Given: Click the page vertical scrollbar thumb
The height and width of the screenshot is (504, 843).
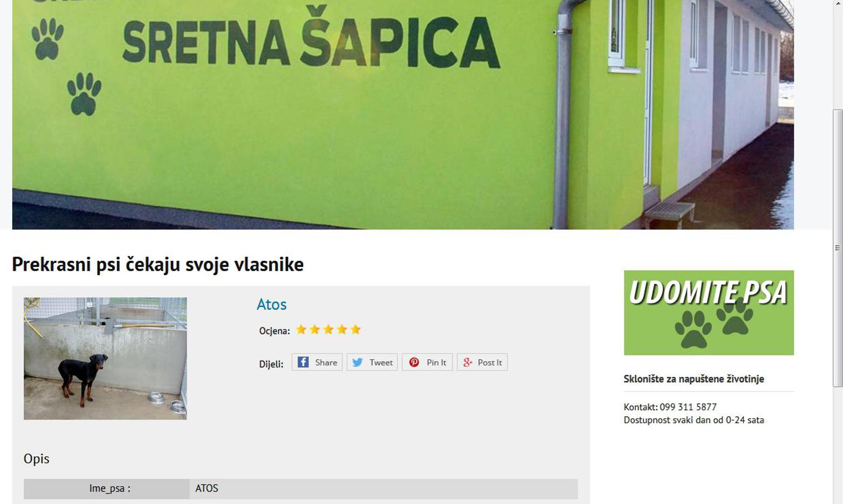Looking at the screenshot, I should tap(837, 248).
